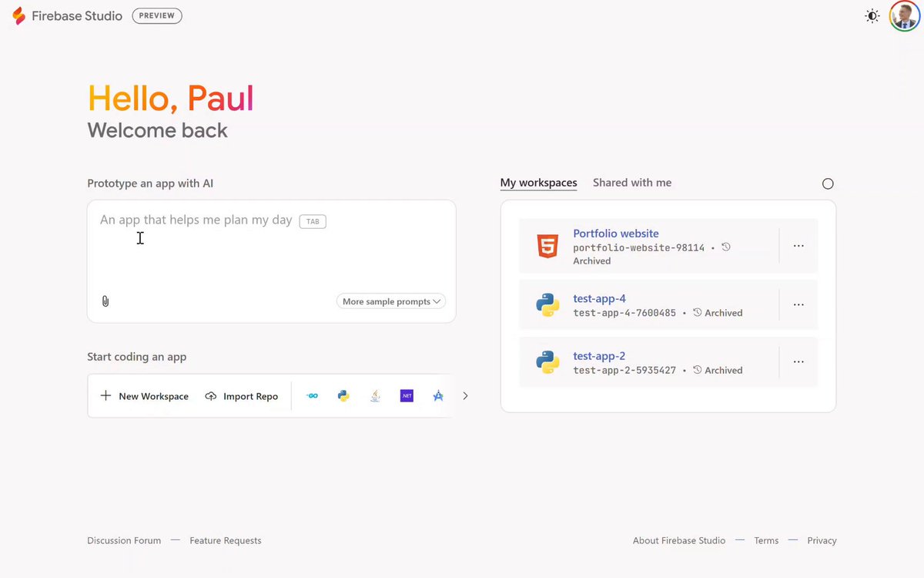Image resolution: width=924 pixels, height=578 pixels.
Task: Click archived clock icon for test-app-2
Action: tap(698, 370)
